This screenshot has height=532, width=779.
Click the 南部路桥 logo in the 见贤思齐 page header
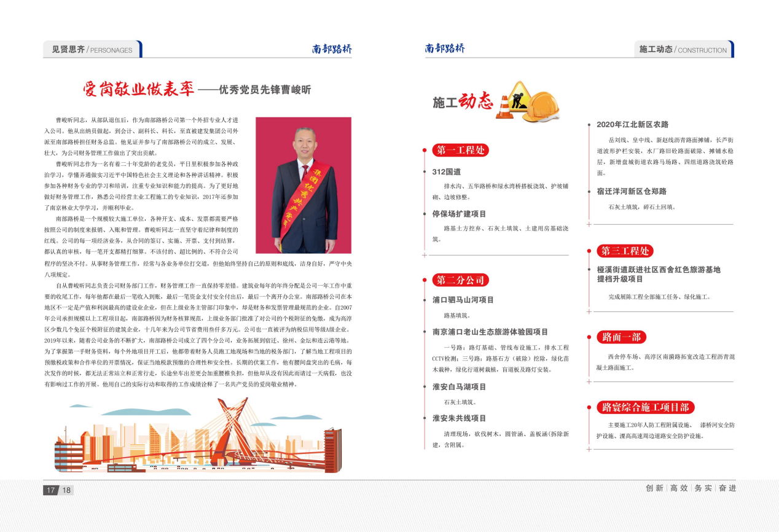(x=331, y=50)
